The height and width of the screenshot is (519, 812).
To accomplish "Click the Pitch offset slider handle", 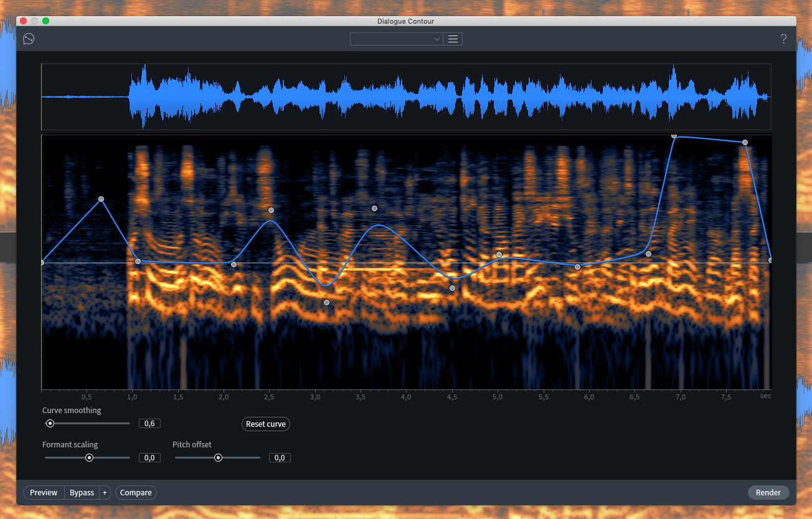I will (x=217, y=457).
